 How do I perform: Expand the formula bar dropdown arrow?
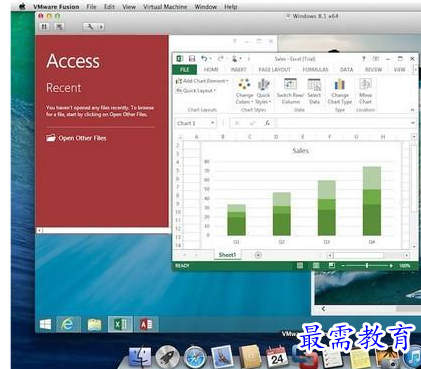click(413, 123)
